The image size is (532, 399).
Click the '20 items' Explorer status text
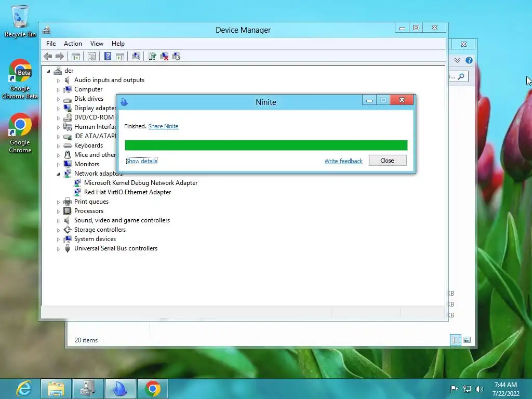coord(86,340)
